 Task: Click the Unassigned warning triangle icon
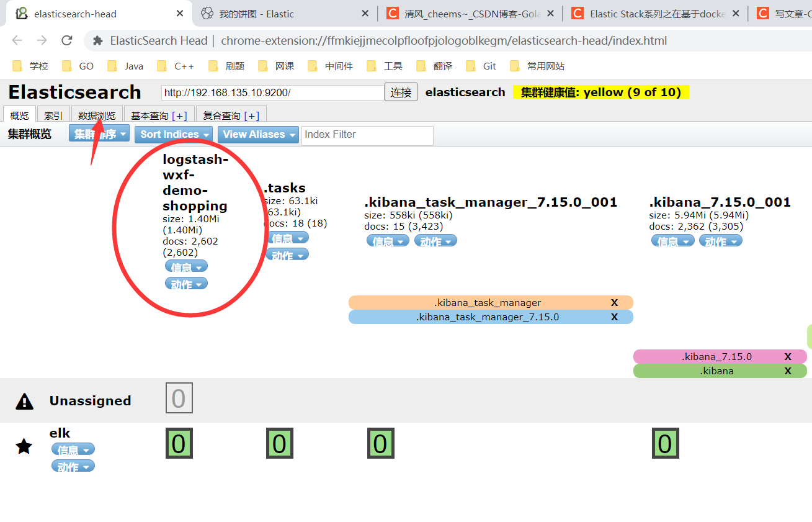coord(24,402)
